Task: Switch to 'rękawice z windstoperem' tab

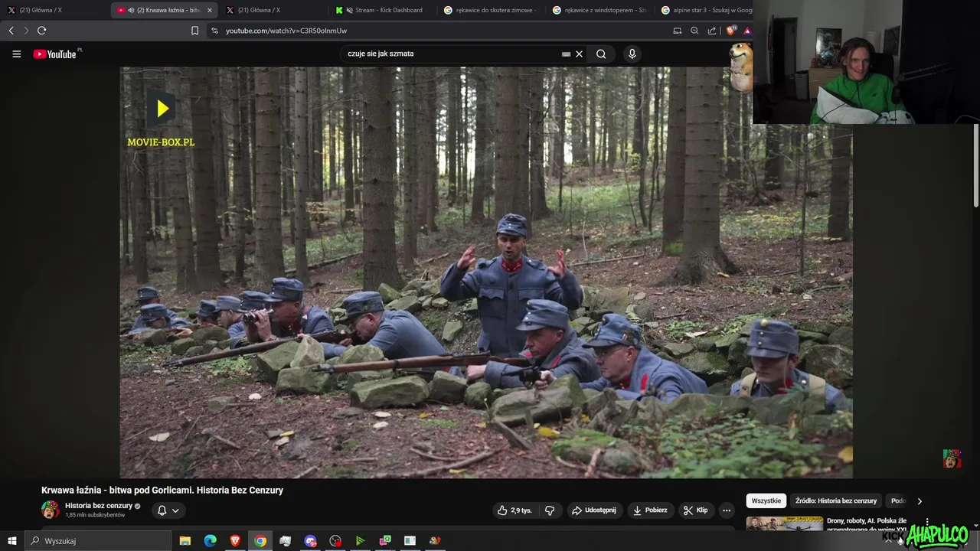Action: click(600, 10)
